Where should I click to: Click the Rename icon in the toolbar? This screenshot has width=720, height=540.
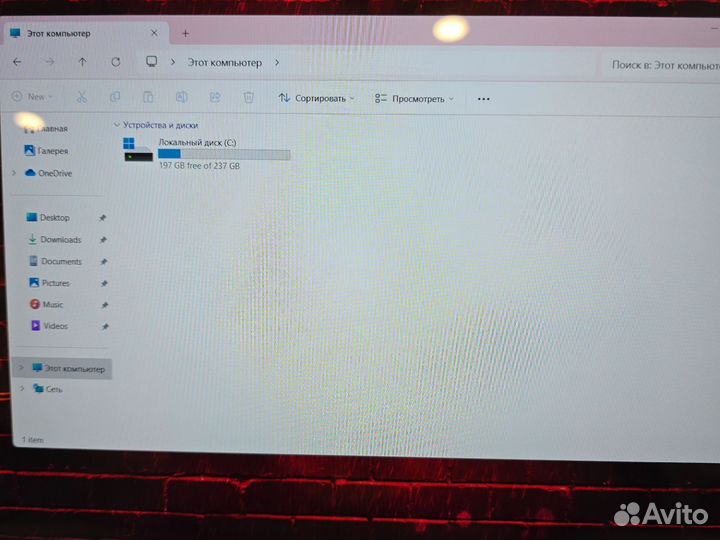tap(181, 97)
